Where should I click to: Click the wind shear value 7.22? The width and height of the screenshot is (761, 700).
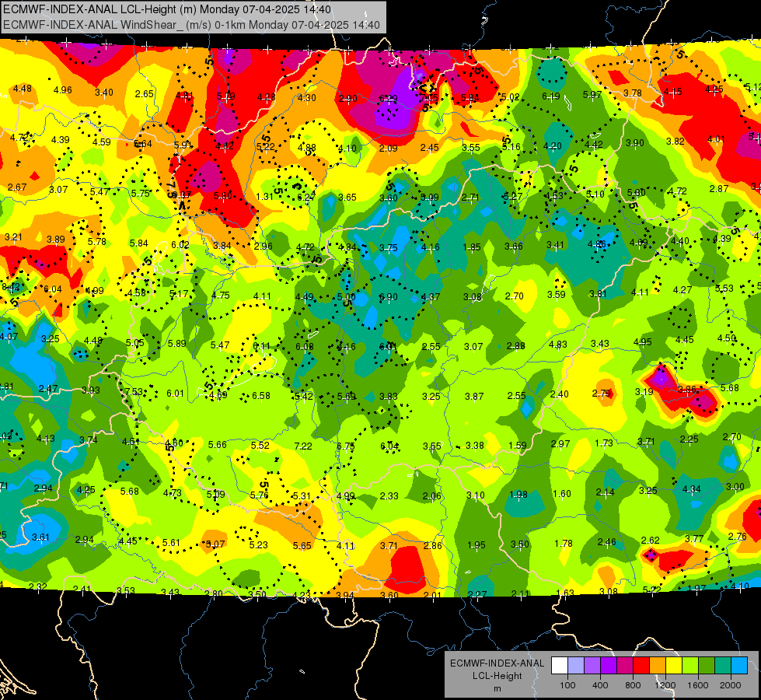click(303, 446)
